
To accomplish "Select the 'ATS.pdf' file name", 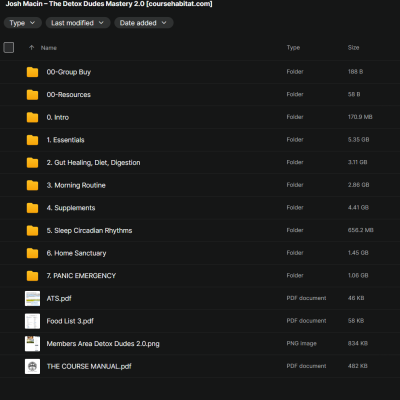I will click(x=59, y=299).
